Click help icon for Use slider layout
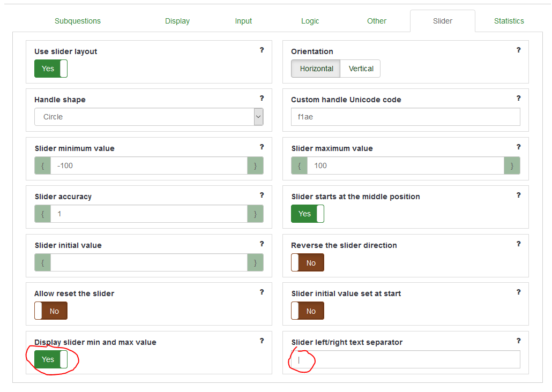This screenshot has width=552, height=392. click(262, 50)
